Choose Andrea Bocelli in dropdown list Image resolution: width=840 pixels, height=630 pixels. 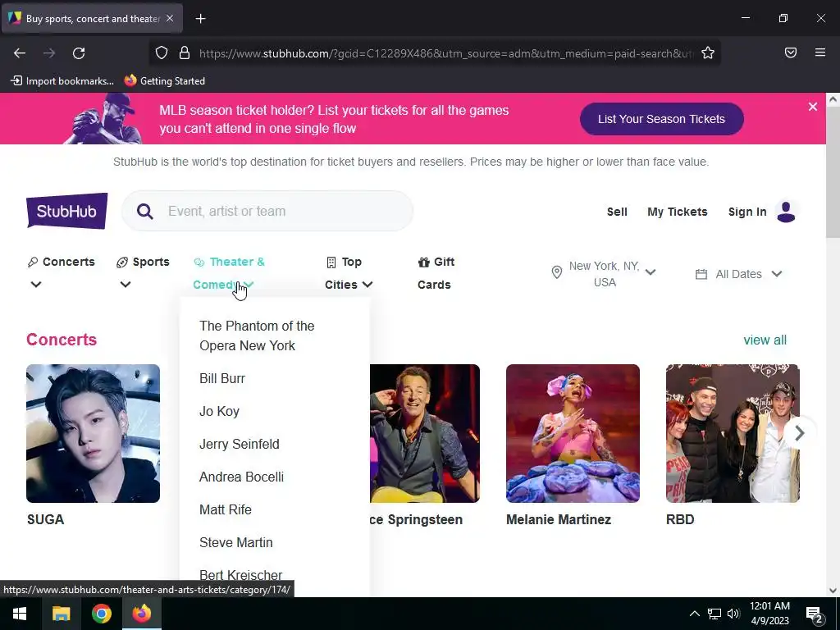coord(242,477)
